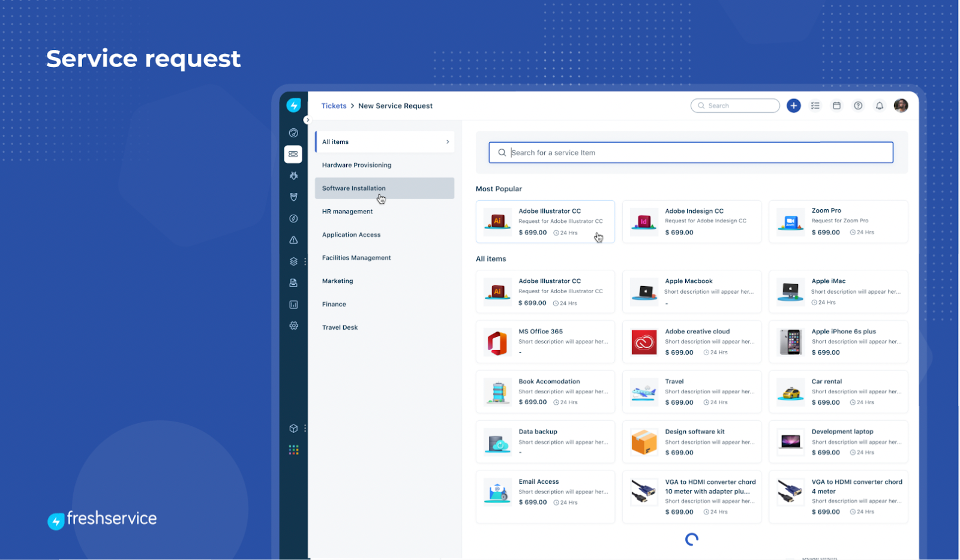960x560 pixels.
Task: Open the Changes shield icon in sidebar
Action: (x=293, y=197)
